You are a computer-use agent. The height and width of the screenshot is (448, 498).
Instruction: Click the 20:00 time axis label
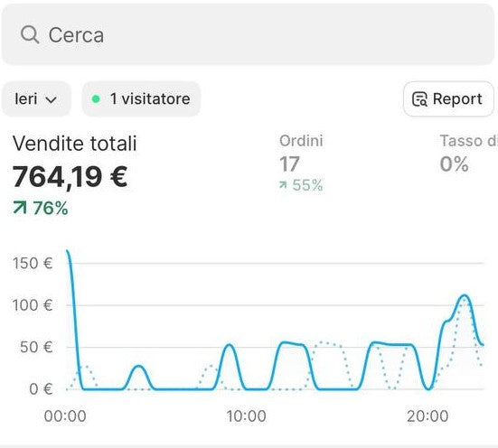pyautogui.click(x=428, y=415)
